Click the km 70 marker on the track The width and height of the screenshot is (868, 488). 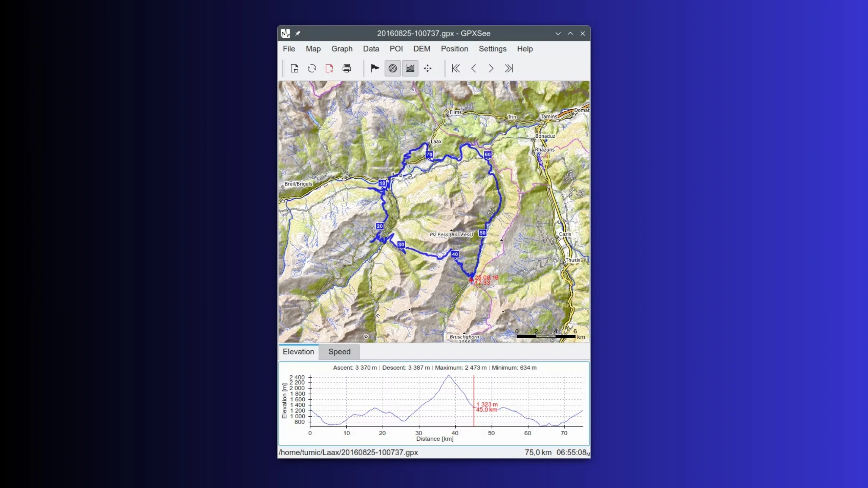pyautogui.click(x=429, y=155)
